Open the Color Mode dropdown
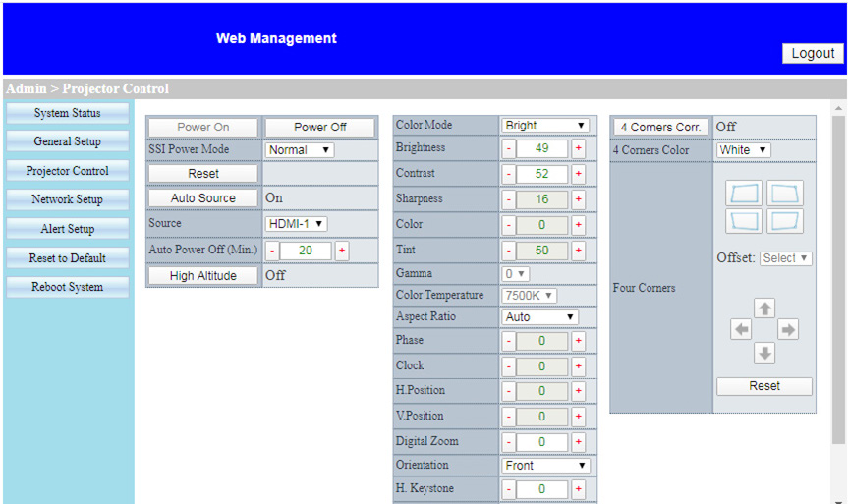Screen dimensions: 848x504 544,125
